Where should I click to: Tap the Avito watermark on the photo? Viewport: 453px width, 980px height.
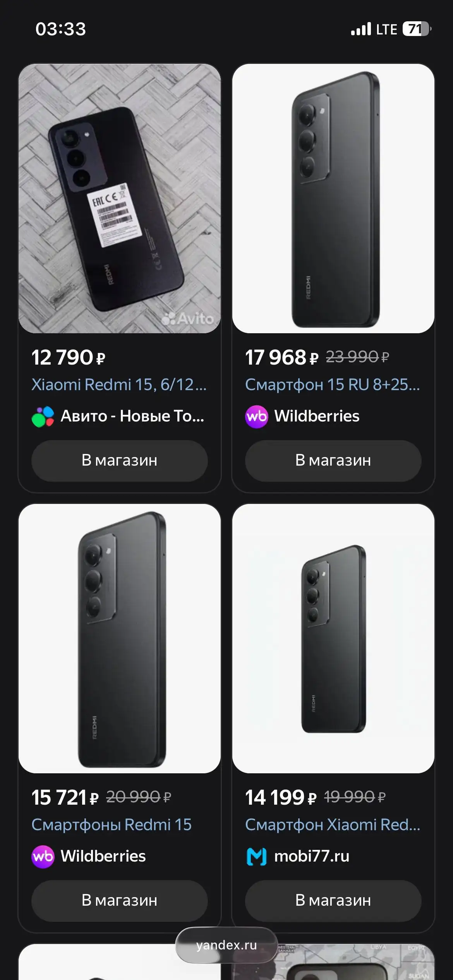pyautogui.click(x=188, y=319)
